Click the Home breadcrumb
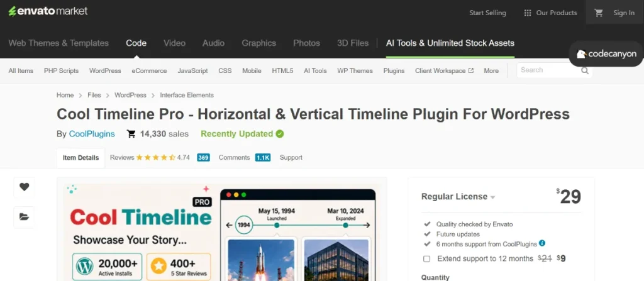Image resolution: width=644 pixels, height=281 pixels. (x=65, y=95)
